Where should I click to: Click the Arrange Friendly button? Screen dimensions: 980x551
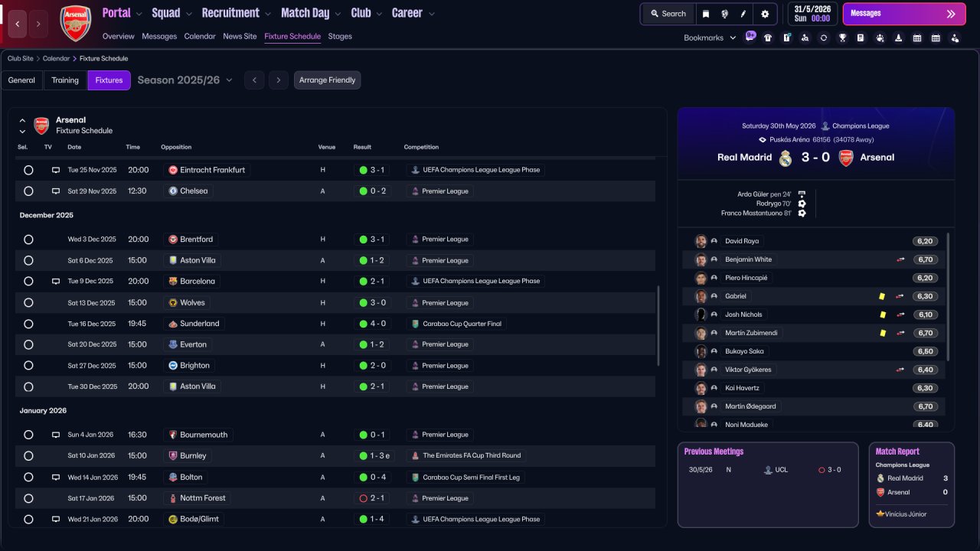tap(327, 80)
